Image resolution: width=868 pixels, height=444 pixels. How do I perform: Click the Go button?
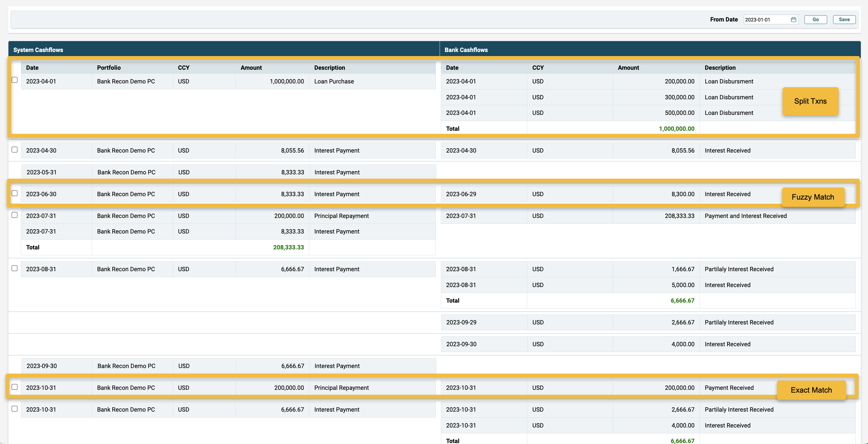(815, 20)
